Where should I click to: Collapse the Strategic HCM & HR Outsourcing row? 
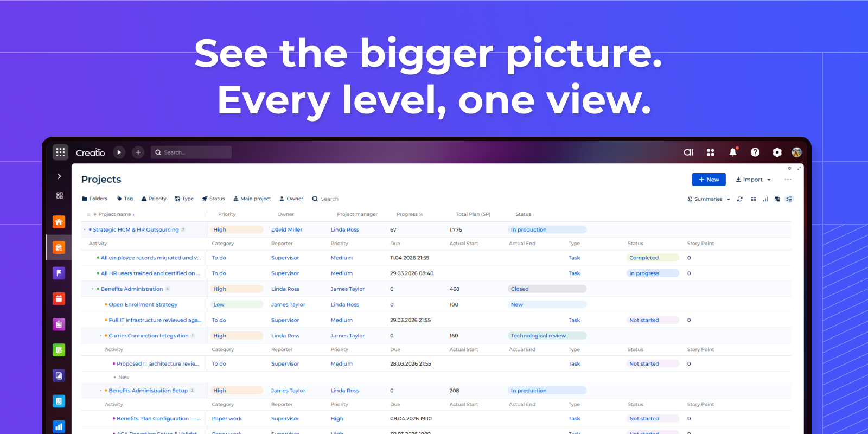point(85,229)
